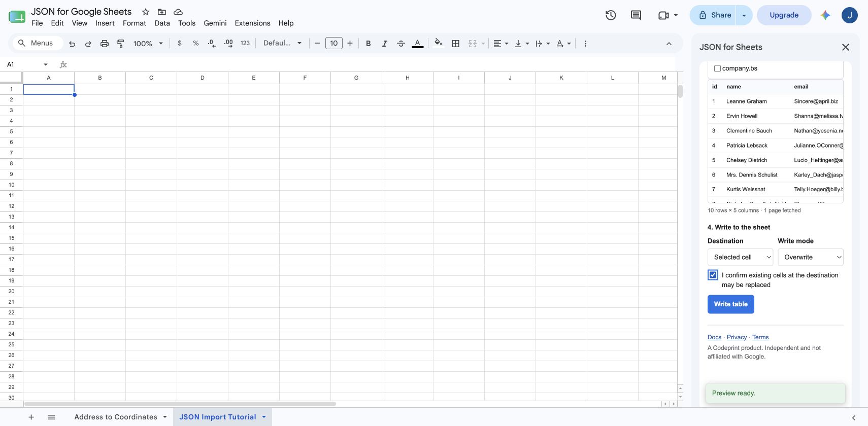Viewport: 868px width, 426px height.
Task: Open the vertical align dropdown
Action: pos(522,44)
